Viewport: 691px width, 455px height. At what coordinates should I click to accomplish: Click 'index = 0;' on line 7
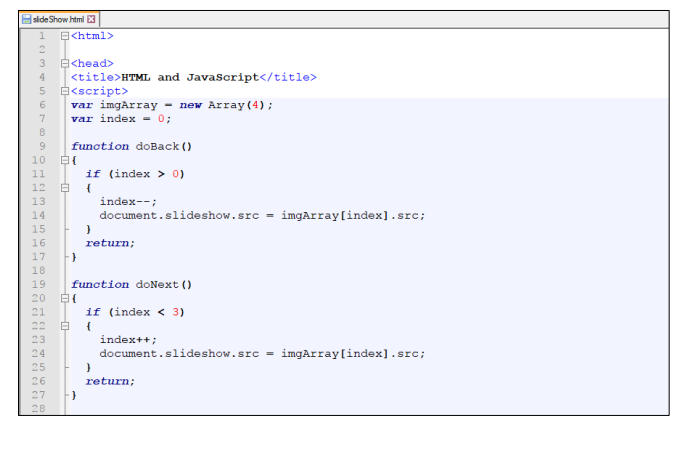[x=135, y=119]
